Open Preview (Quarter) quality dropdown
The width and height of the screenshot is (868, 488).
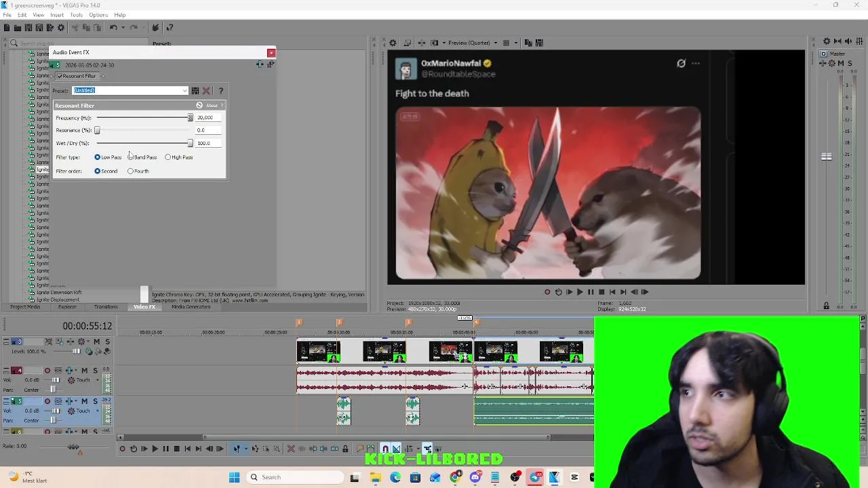[x=495, y=43]
